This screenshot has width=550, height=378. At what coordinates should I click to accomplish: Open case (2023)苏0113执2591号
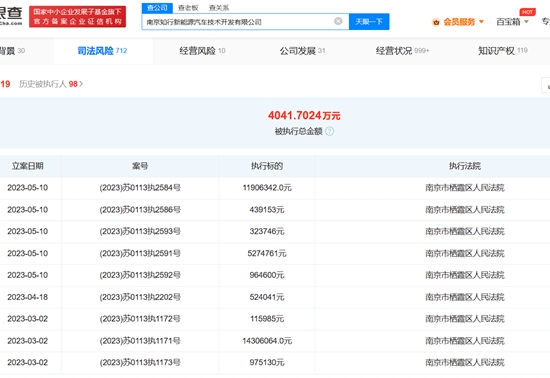click(x=140, y=254)
